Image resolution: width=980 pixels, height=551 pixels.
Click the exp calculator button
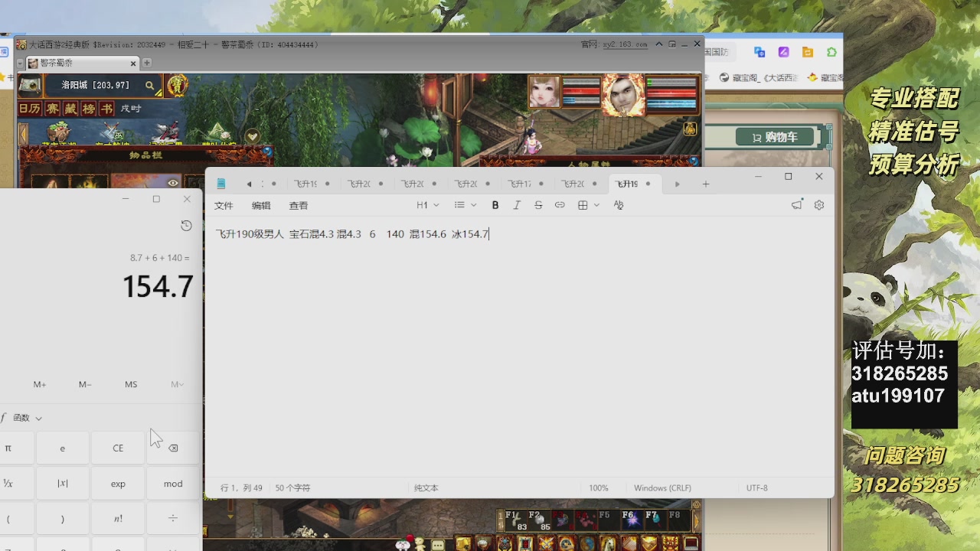[118, 484]
